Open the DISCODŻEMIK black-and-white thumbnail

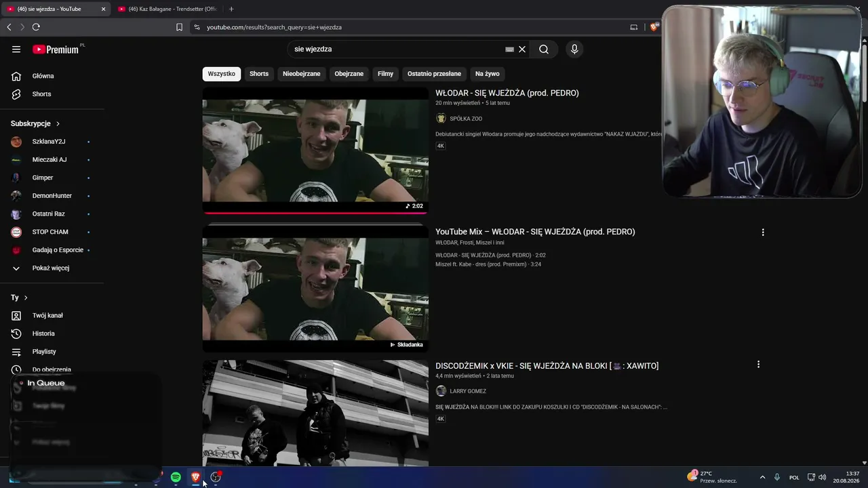tap(315, 413)
